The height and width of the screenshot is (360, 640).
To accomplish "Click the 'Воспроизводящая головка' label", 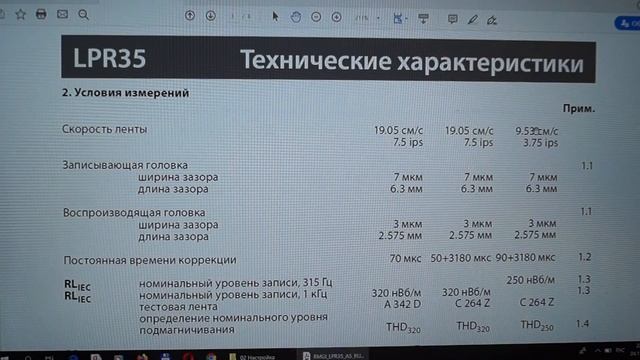I will tap(134, 212).
